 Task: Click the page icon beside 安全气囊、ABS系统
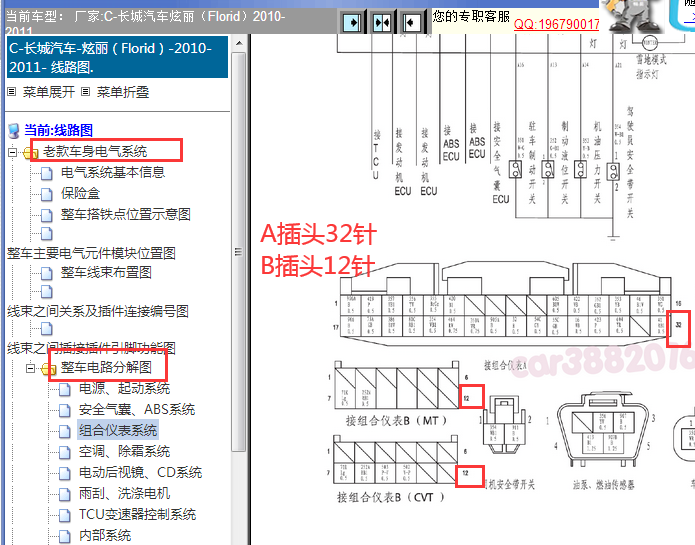tap(65, 410)
